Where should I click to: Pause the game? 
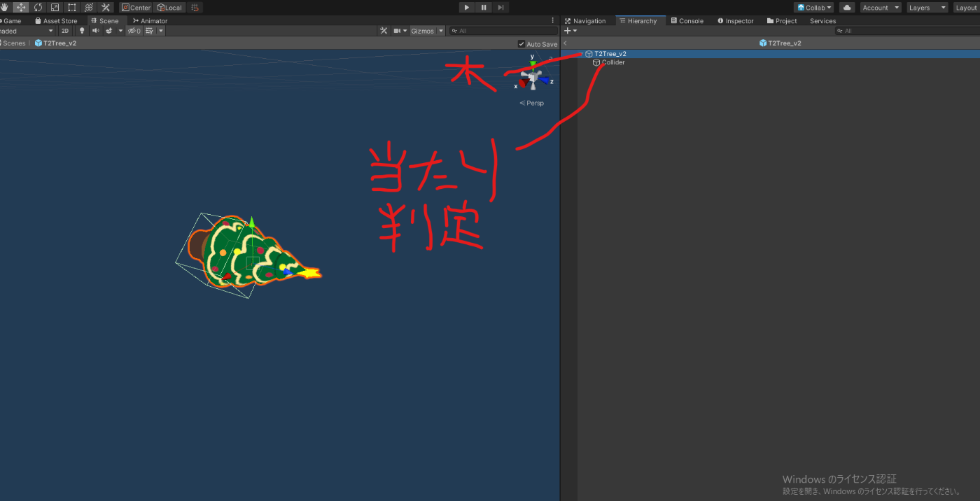coord(484,7)
